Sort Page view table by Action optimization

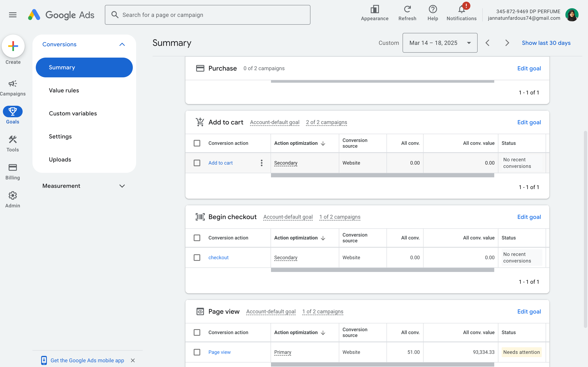coord(300,332)
